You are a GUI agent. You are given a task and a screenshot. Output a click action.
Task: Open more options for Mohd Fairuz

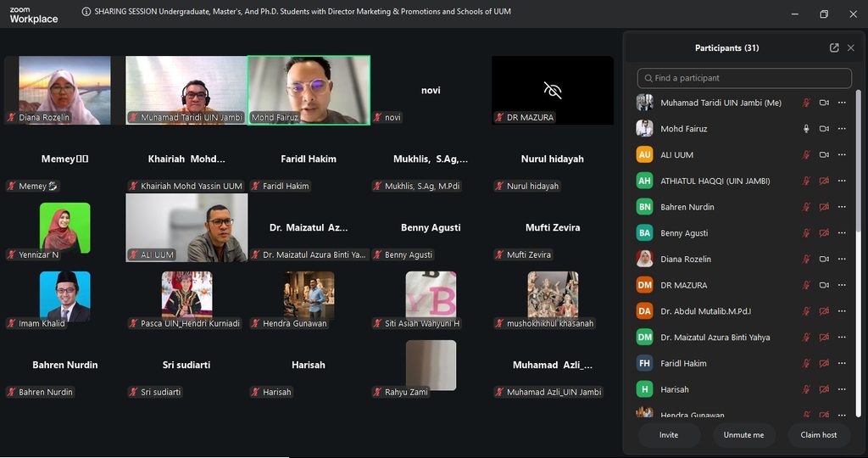(842, 129)
